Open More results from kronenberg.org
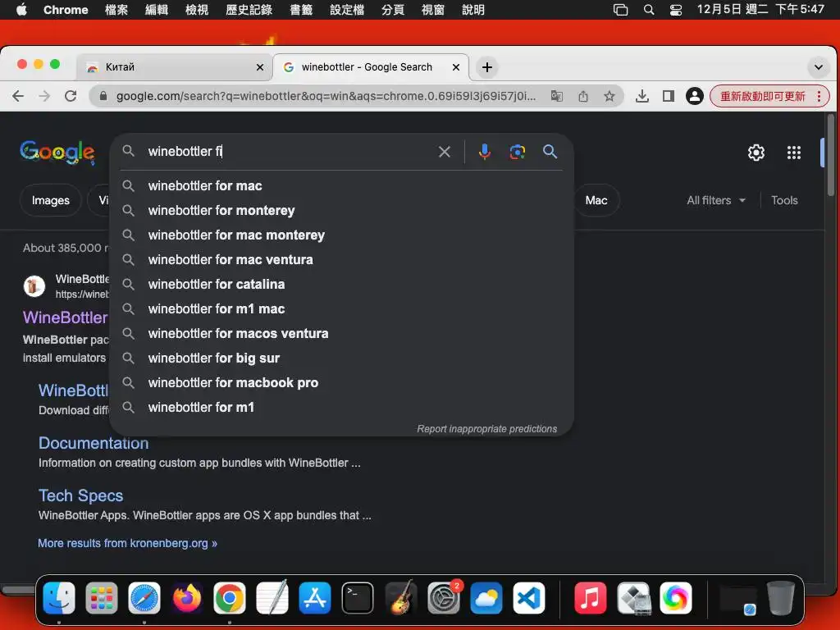The height and width of the screenshot is (630, 840). tap(127, 543)
